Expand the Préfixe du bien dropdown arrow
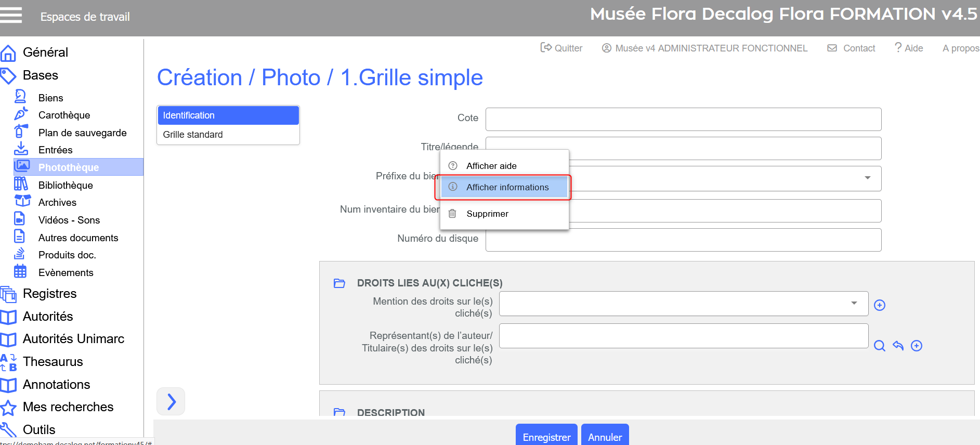The width and height of the screenshot is (980, 445). [867, 178]
